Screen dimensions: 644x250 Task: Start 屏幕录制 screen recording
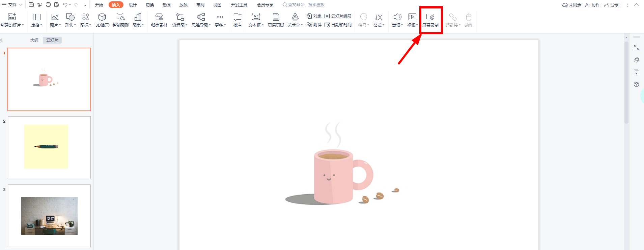430,20
